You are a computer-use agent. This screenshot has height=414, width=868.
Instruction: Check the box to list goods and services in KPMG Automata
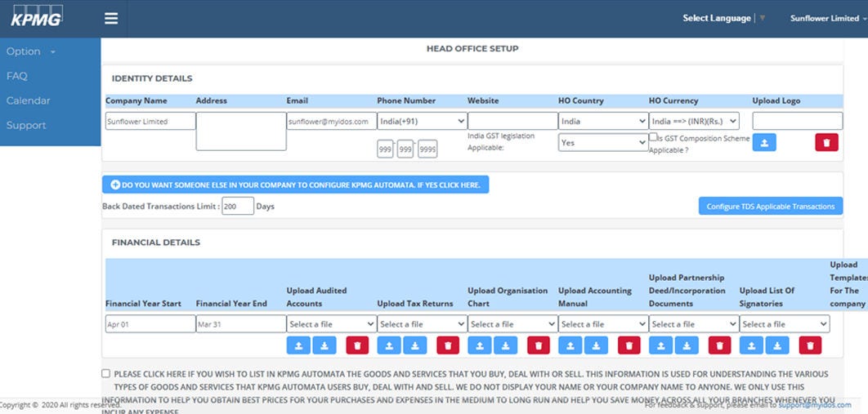click(106, 373)
